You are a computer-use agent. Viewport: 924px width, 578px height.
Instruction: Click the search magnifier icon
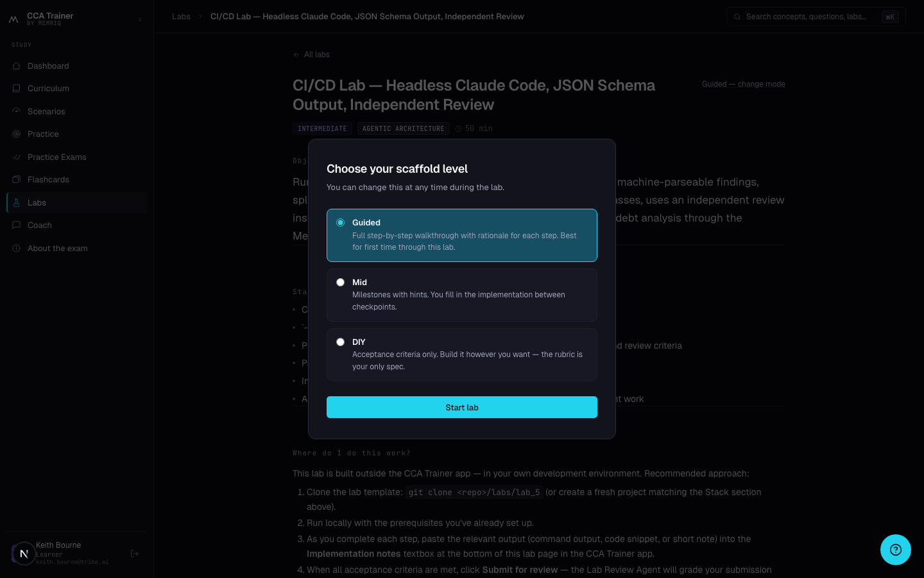click(x=737, y=17)
